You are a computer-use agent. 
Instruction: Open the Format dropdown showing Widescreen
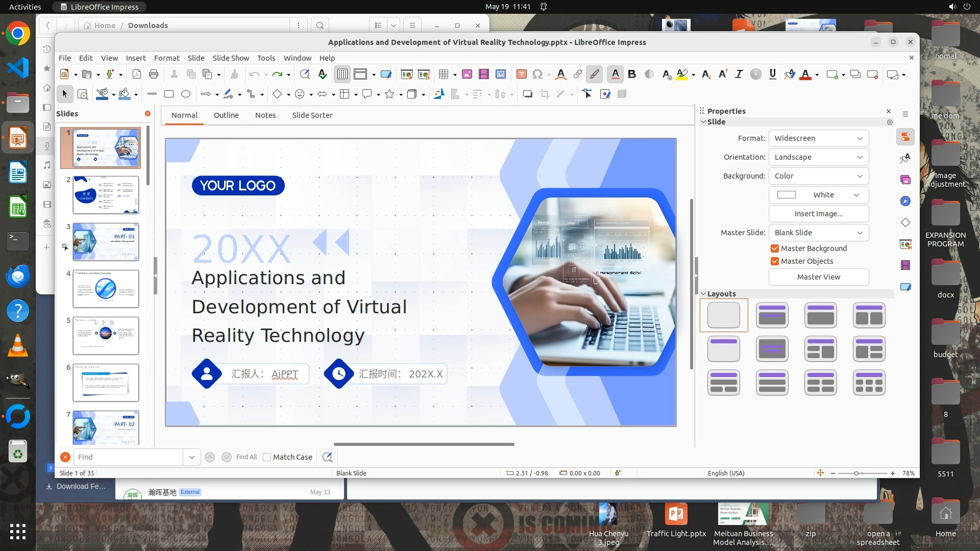tap(818, 138)
